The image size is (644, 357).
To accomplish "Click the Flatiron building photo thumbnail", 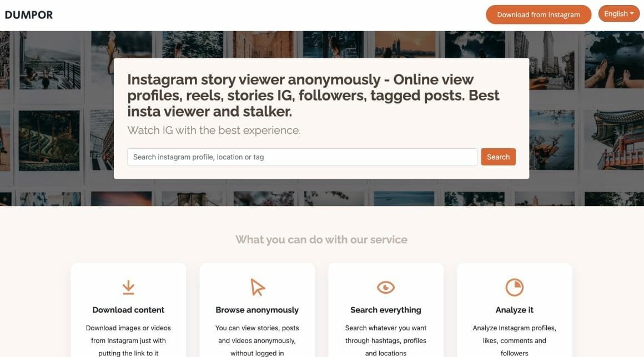I will [x=544, y=60].
